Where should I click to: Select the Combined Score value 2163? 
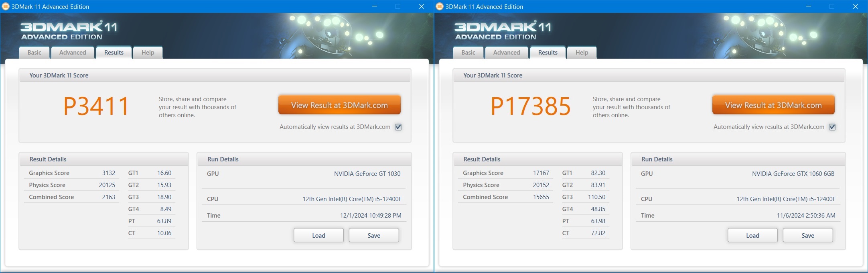[x=108, y=197]
